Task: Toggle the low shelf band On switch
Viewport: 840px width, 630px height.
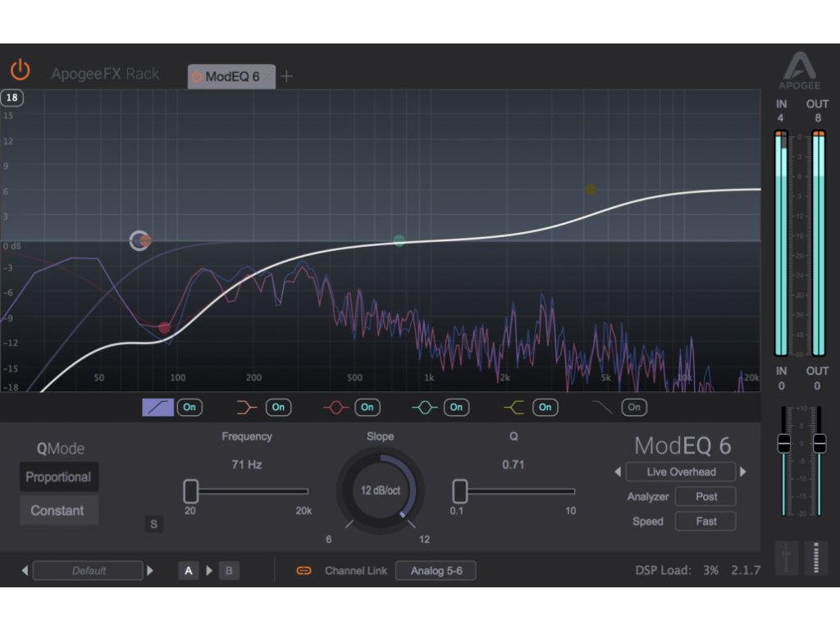Action: [x=279, y=407]
